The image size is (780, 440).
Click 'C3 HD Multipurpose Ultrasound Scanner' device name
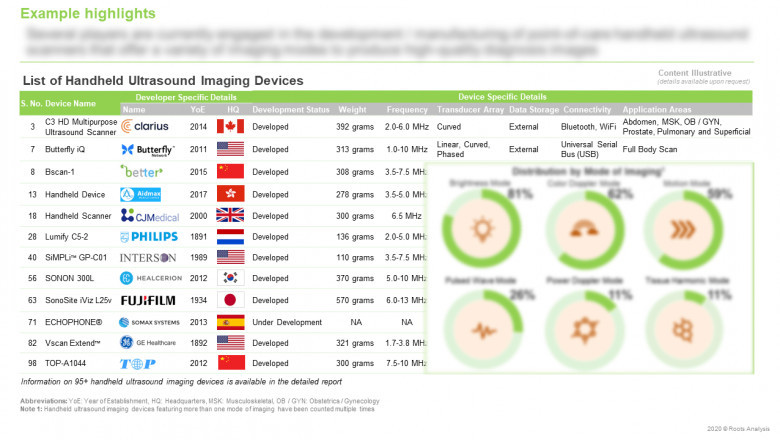pos(81,127)
